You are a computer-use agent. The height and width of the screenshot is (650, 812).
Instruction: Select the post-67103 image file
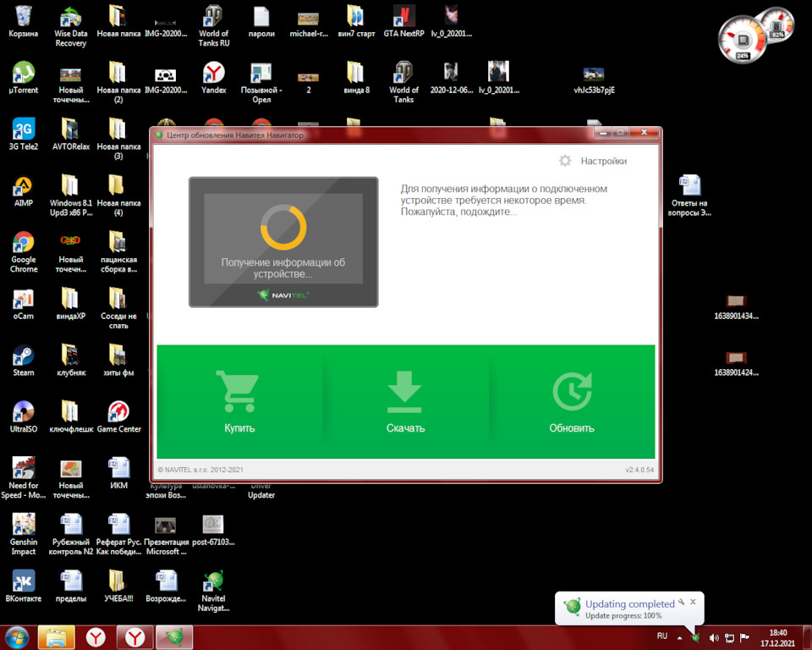click(213, 531)
